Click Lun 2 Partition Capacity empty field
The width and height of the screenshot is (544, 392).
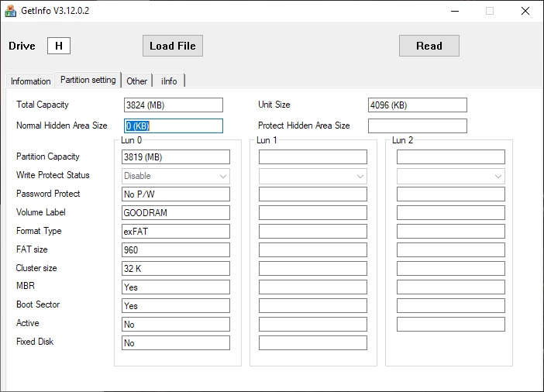tap(451, 156)
